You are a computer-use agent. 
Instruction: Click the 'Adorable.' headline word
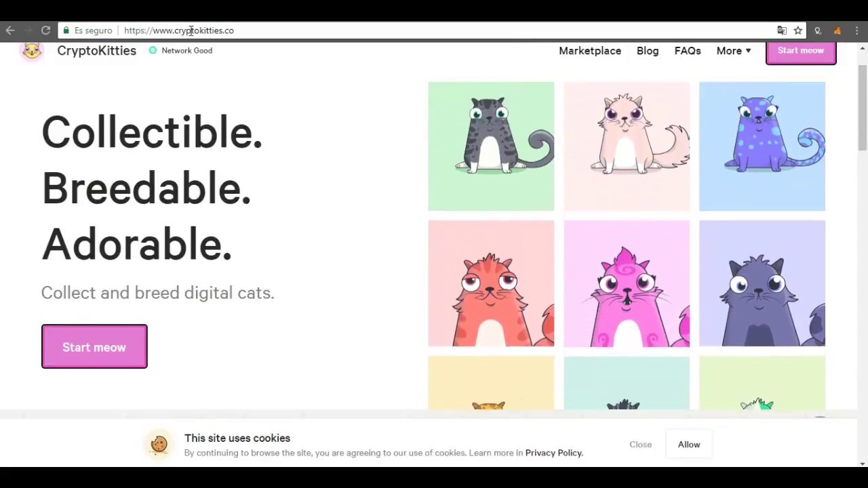[x=137, y=245]
